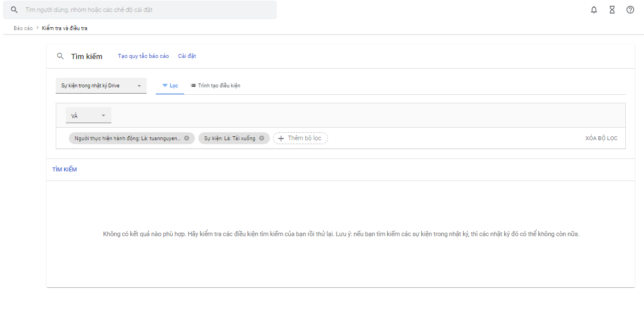Open the notifications bell
The image size is (644, 319).
point(594,10)
